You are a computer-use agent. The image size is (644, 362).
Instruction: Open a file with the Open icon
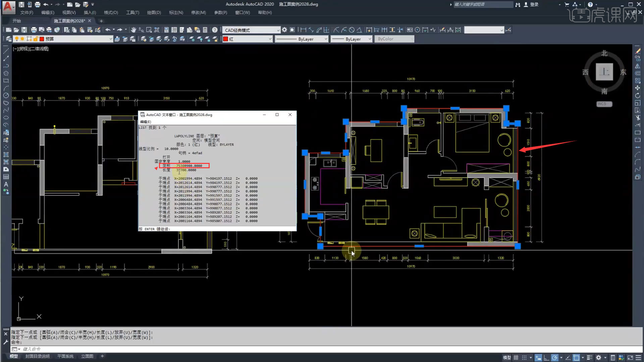(16, 30)
